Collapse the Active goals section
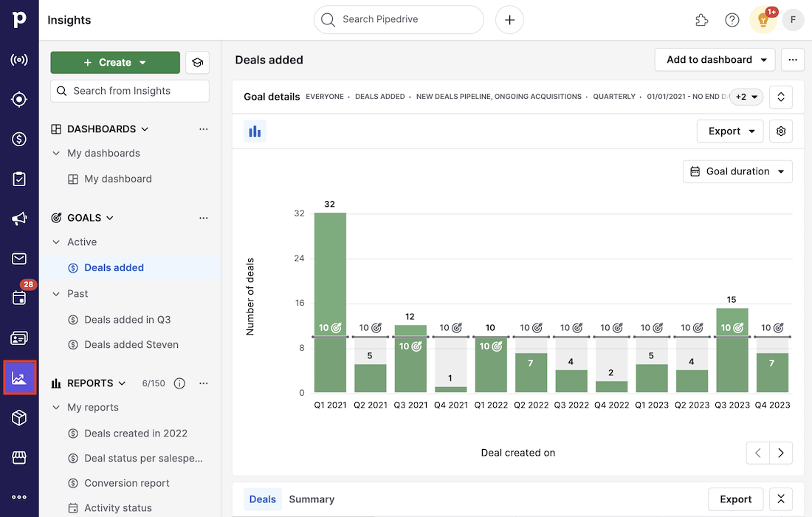This screenshot has width=812, height=517. click(55, 242)
